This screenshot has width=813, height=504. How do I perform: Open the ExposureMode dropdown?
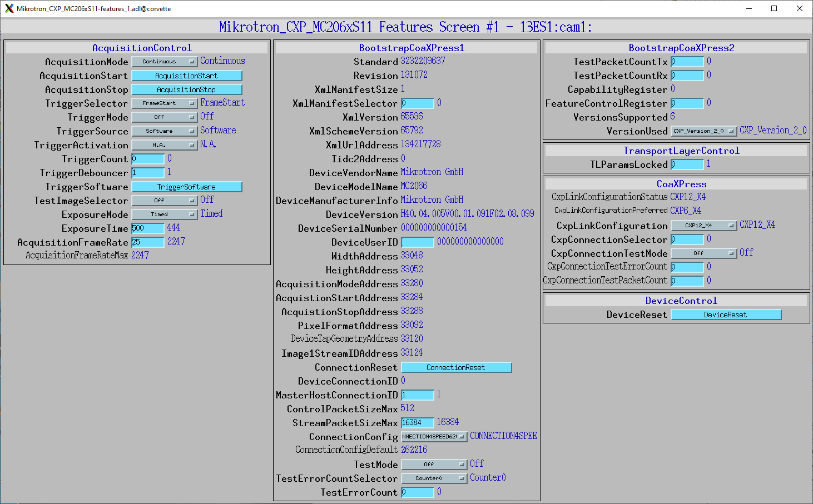(x=165, y=214)
